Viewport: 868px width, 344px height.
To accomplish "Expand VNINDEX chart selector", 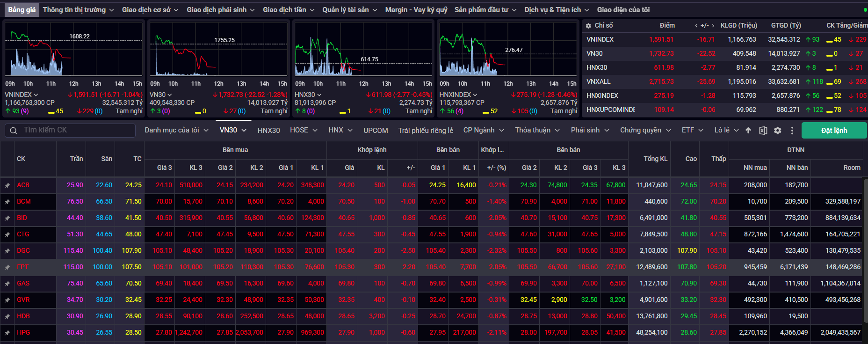I will (x=36, y=95).
